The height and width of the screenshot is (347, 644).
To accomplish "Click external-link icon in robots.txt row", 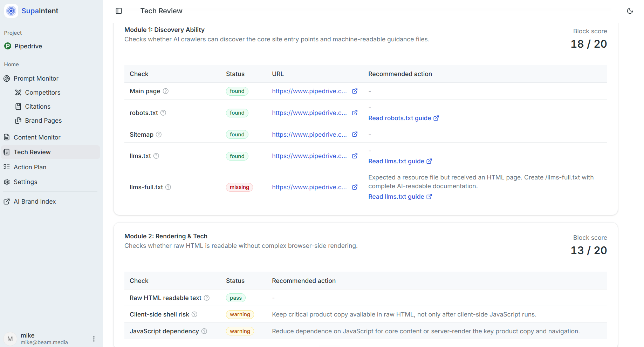I will click(x=355, y=113).
